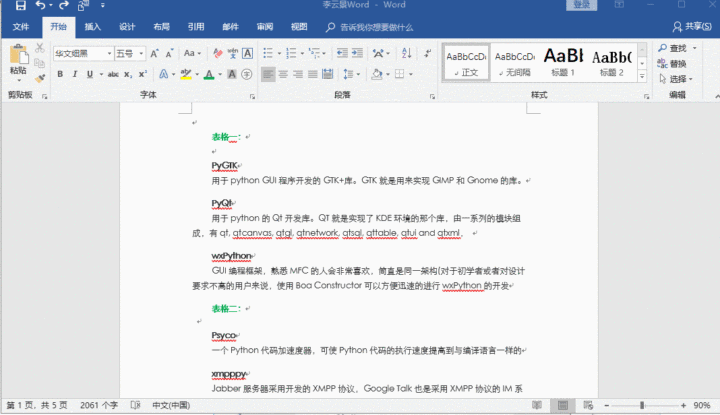Viewport: 720px width, 415px height.
Task: Toggle italic formatting
Action: click(75, 74)
